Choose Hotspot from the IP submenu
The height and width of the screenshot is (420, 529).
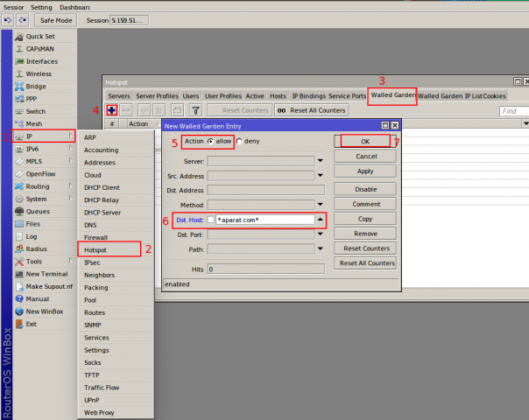(95, 249)
